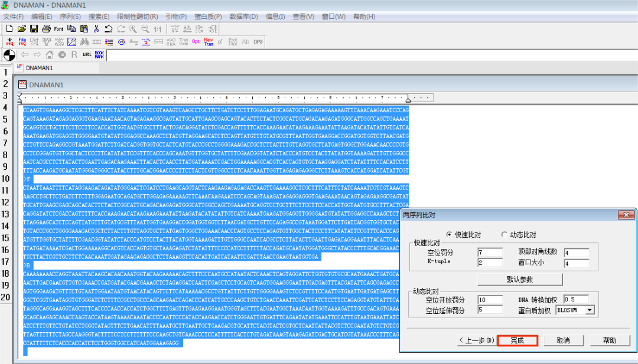Click the Printer icon to print the sequences
Viewport: 638px width, 364px height.
[46, 29]
